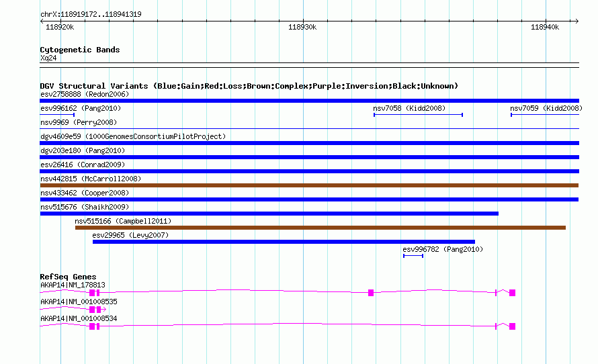Viewport: 598px width, 364px height.
Task: Click the esv2758888 (Redon2006) variant label
Action: tap(85, 94)
